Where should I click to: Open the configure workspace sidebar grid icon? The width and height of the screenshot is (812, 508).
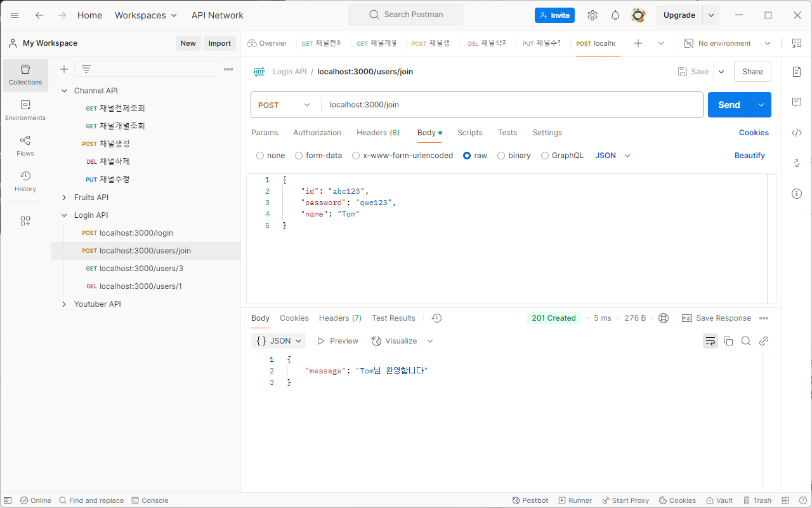[25, 221]
